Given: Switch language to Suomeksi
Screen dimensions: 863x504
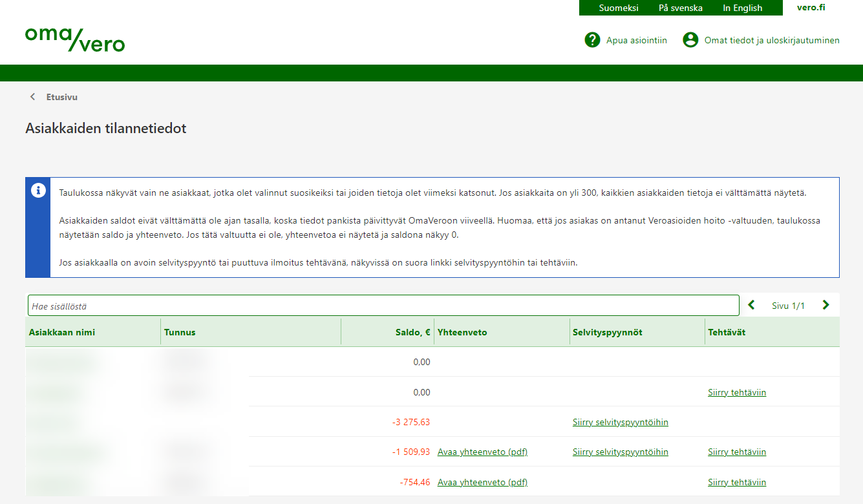Looking at the screenshot, I should (x=618, y=8).
